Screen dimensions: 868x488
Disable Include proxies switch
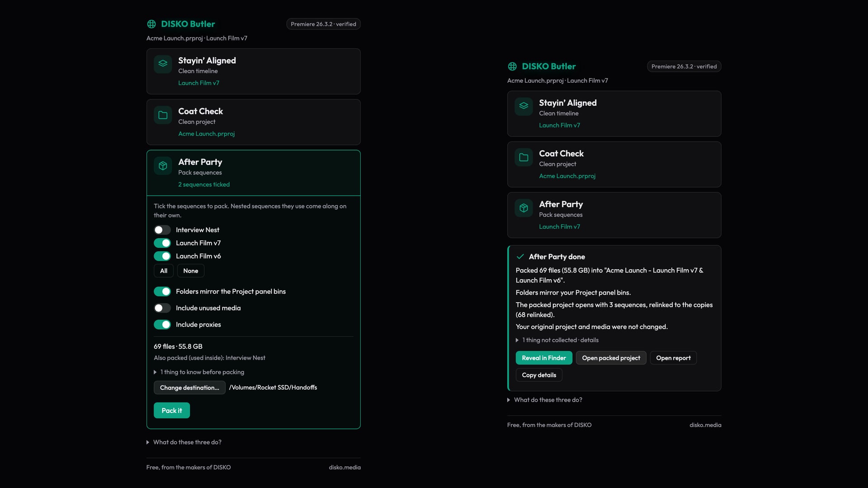(x=162, y=325)
